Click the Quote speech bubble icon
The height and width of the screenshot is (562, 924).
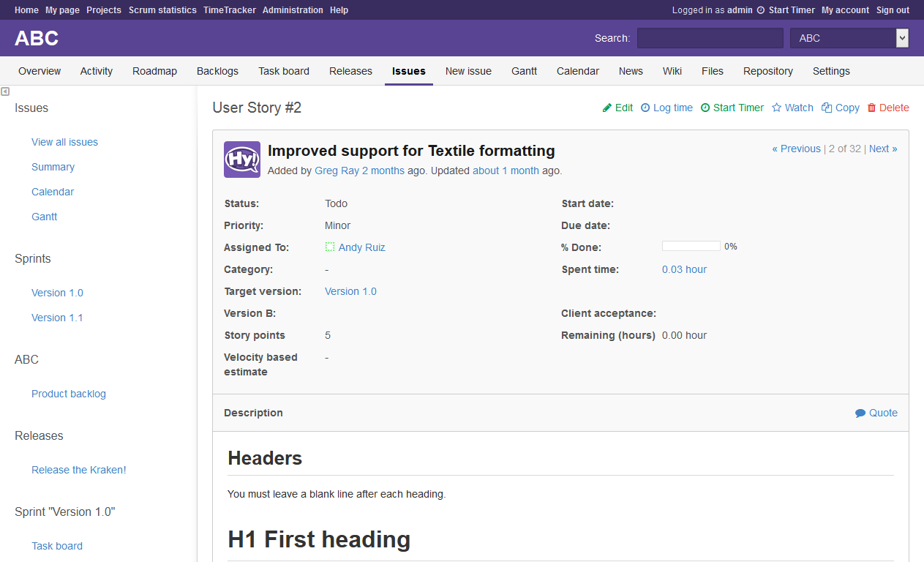coord(860,413)
